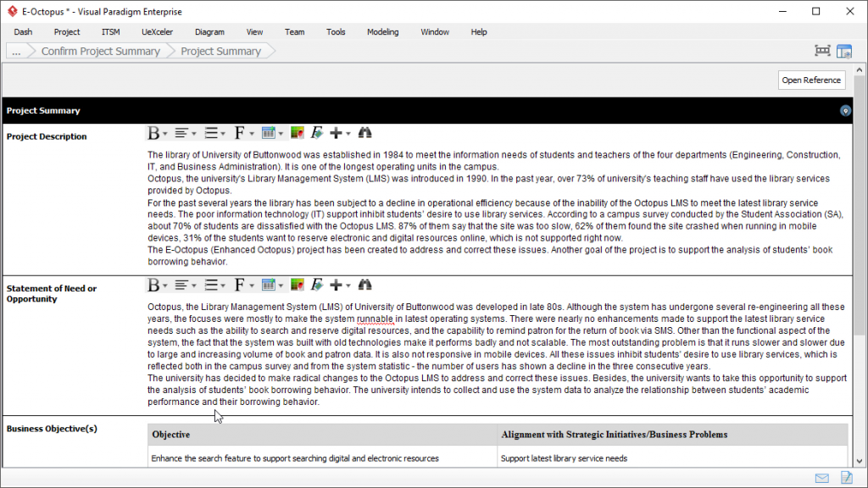Select the highlighter pen icon
868x488 pixels.
point(315,132)
